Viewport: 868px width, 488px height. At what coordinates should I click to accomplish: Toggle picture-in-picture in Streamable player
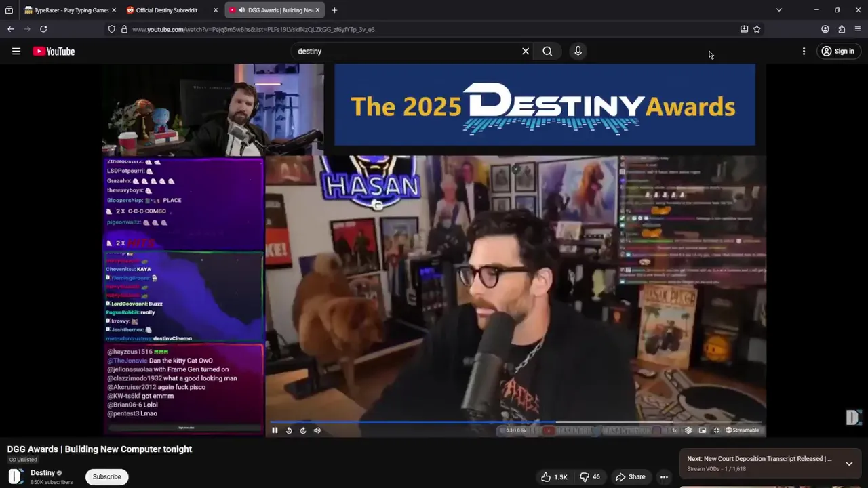click(703, 430)
